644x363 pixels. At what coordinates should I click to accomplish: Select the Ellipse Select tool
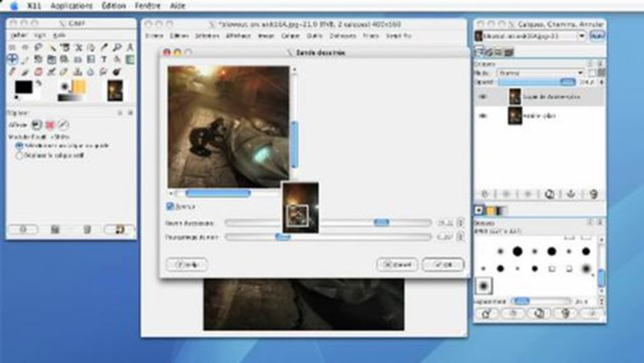click(25, 47)
